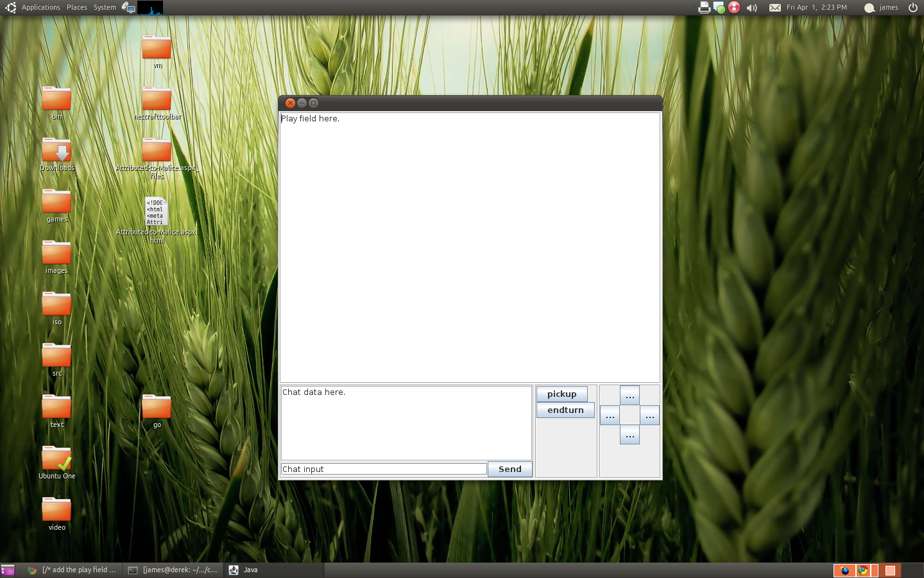Screen dimensions: 924x578
Task: Click the Show Desktop icon in bottom panel
Action: coord(8,570)
